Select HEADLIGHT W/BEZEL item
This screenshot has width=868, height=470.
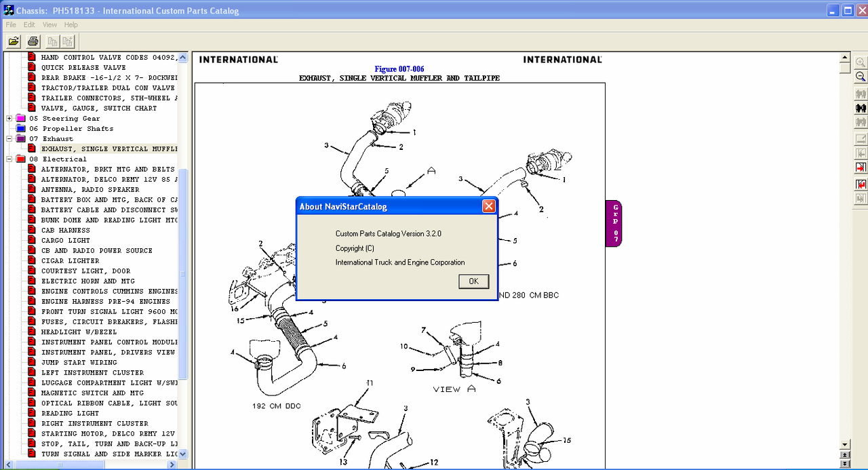79,332
